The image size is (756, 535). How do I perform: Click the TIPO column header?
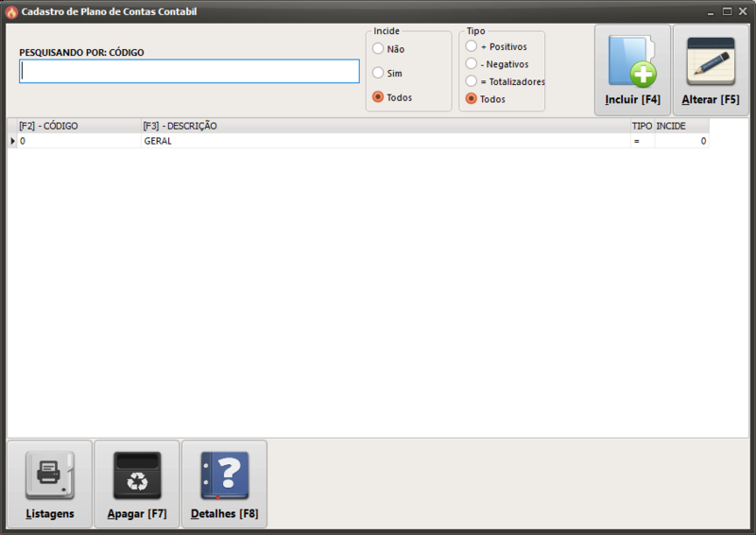click(643, 126)
